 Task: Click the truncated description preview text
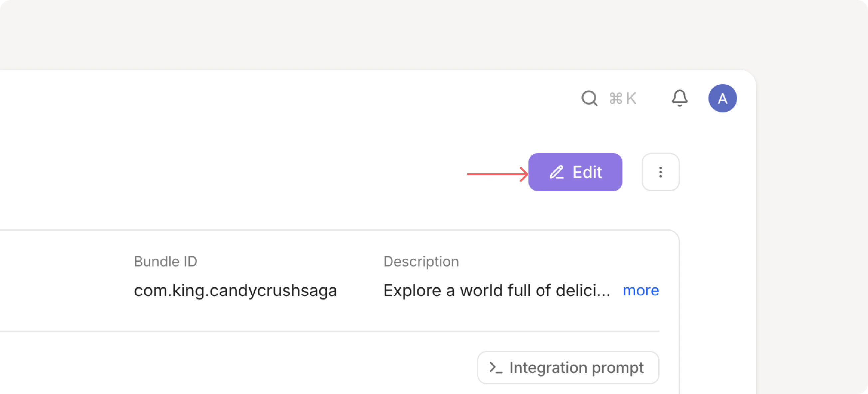(497, 290)
